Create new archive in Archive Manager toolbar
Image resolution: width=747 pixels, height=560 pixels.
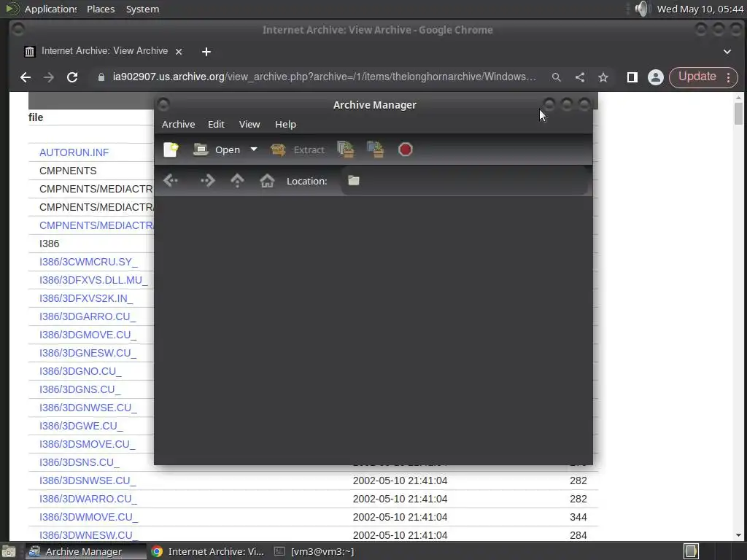[x=171, y=149]
